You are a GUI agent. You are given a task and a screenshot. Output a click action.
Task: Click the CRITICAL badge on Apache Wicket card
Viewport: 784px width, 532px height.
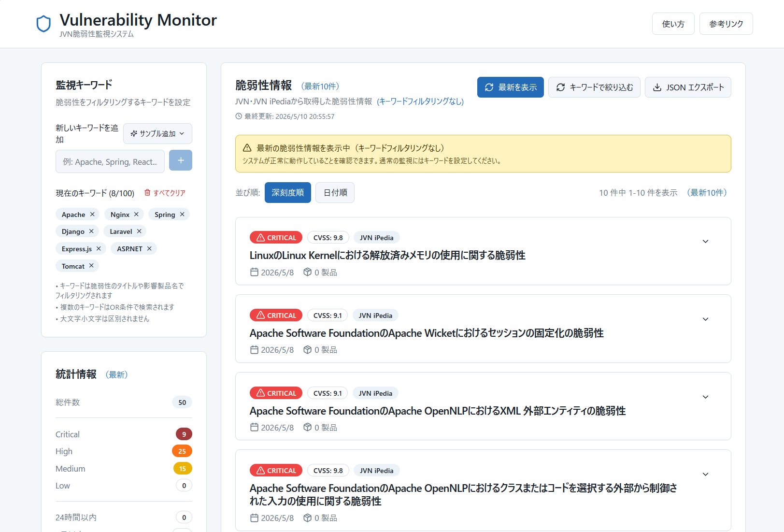[x=276, y=315]
